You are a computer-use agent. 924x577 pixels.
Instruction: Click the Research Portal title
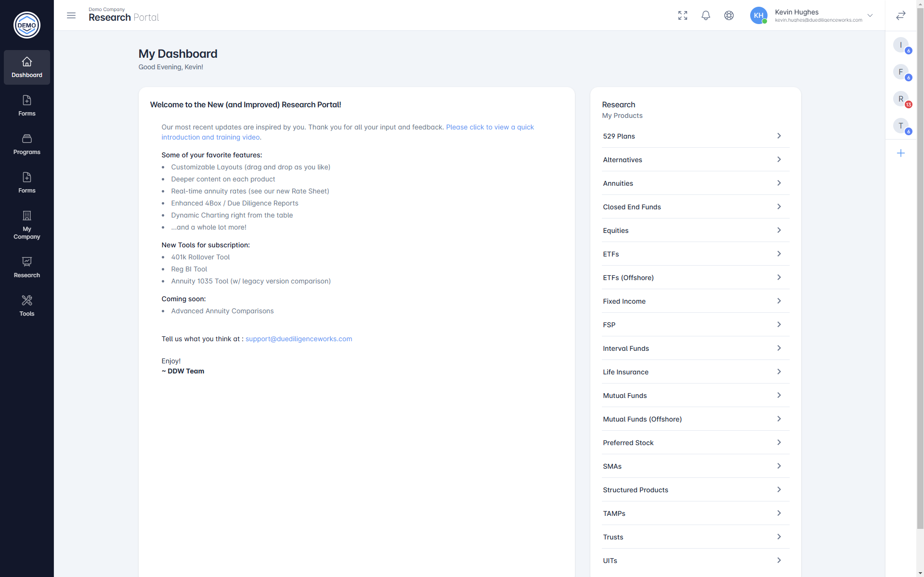pos(124,18)
